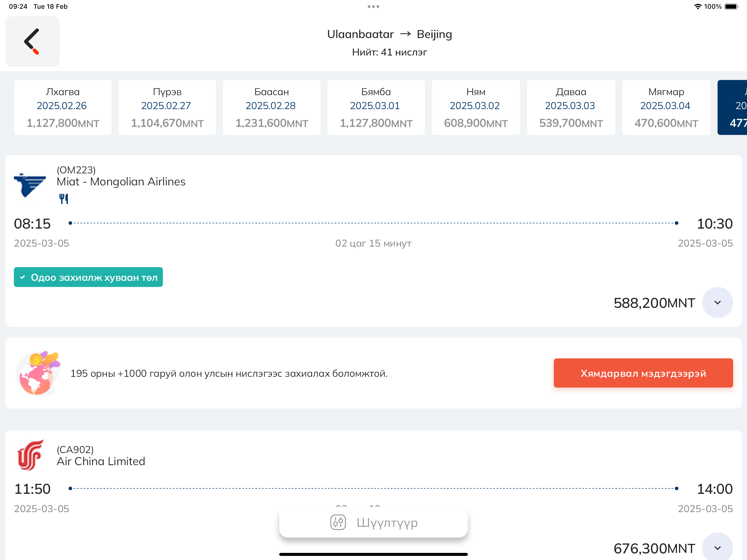Tap the home indicator bar at bottom
This screenshot has height=560, width=747.
pos(373,554)
